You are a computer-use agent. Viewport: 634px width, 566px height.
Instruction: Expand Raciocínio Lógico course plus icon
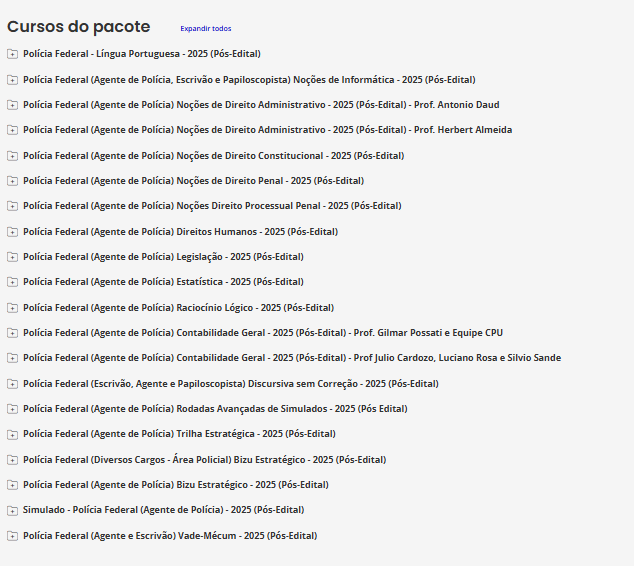pyautogui.click(x=13, y=308)
